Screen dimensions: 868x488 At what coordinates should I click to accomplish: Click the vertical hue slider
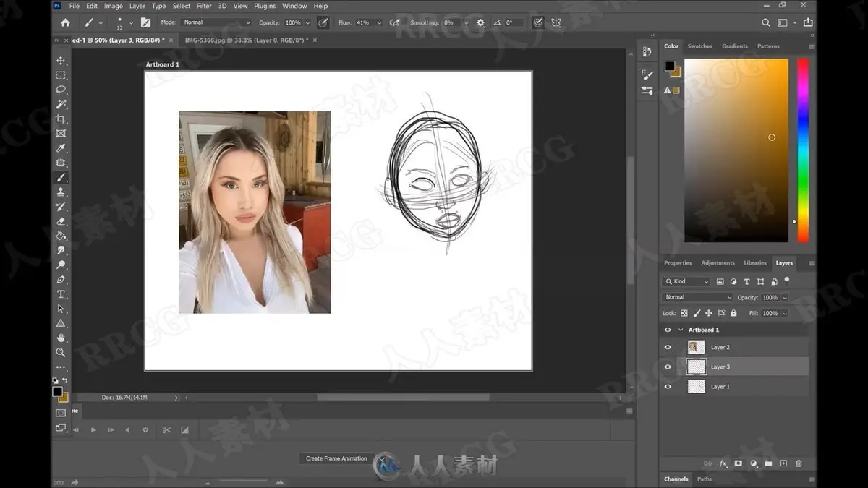[x=803, y=150]
